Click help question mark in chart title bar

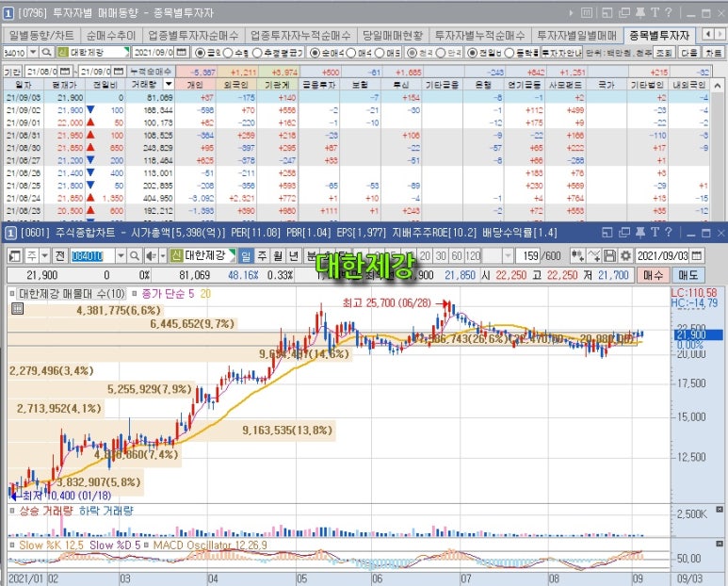point(669,232)
